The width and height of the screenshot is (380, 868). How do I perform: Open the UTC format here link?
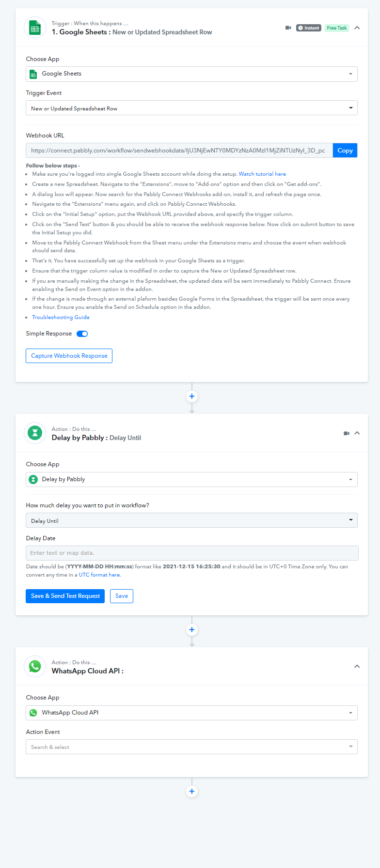pyautogui.click(x=100, y=575)
